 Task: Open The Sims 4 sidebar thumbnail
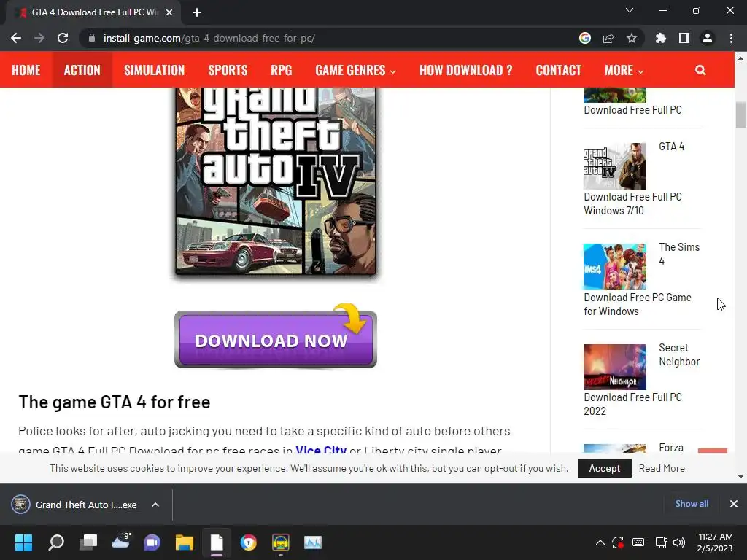[x=614, y=267]
